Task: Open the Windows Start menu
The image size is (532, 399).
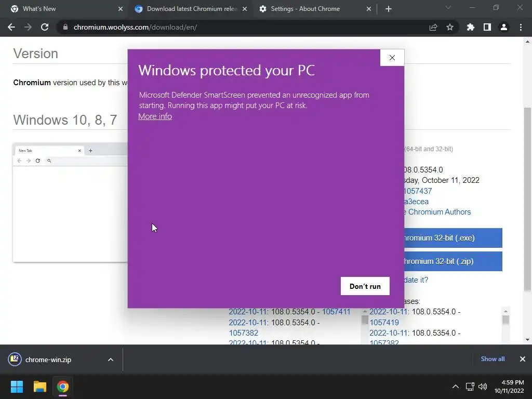Action: pyautogui.click(x=17, y=387)
